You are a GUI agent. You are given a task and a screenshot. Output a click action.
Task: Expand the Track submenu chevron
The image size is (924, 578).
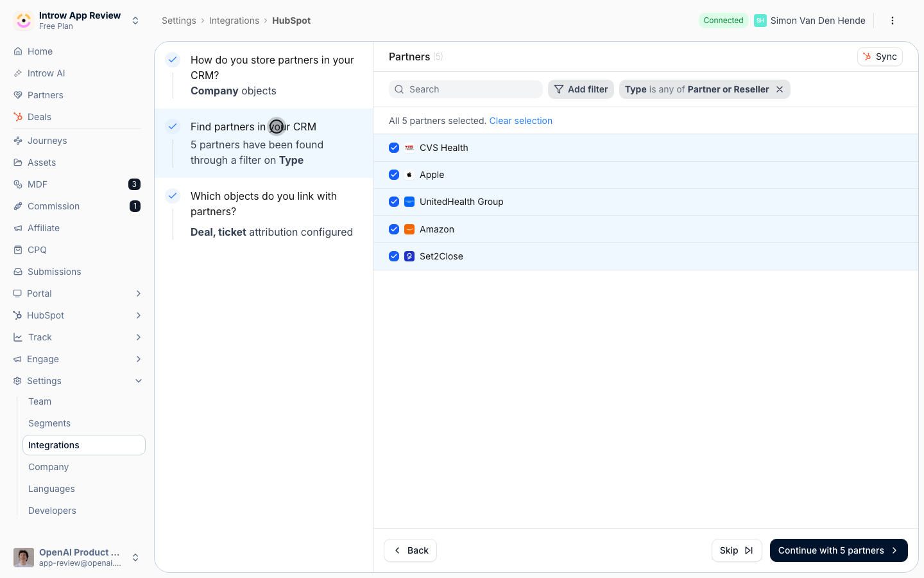click(139, 337)
